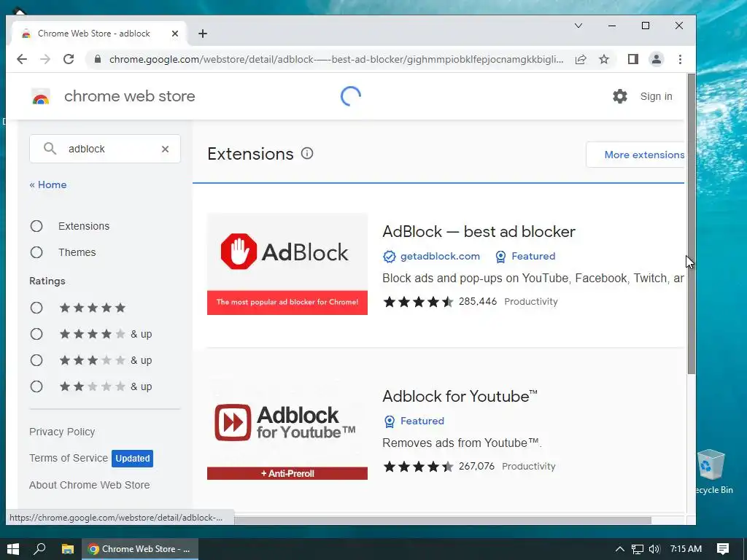Click the 7:15 AM clock
The image size is (747, 560).
(686, 548)
